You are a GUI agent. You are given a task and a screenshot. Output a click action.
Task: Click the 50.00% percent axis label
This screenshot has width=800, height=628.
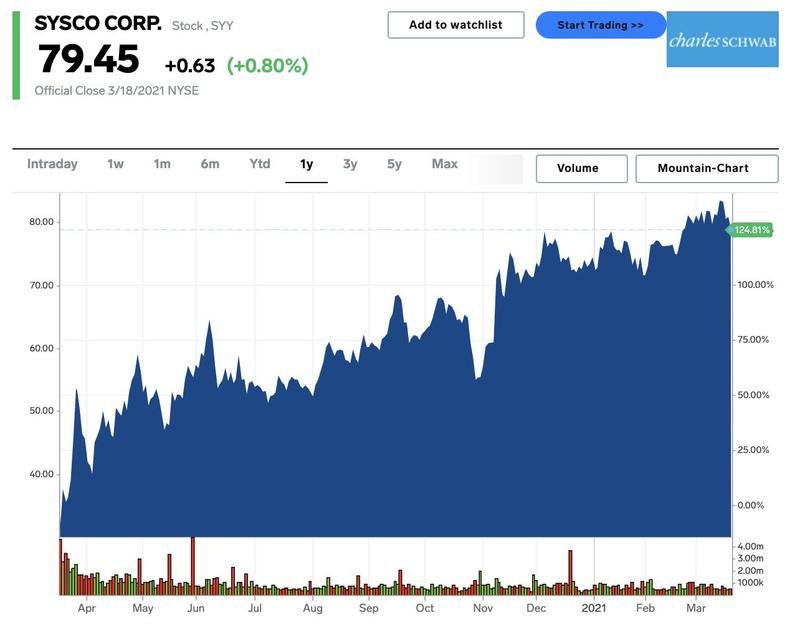click(753, 395)
